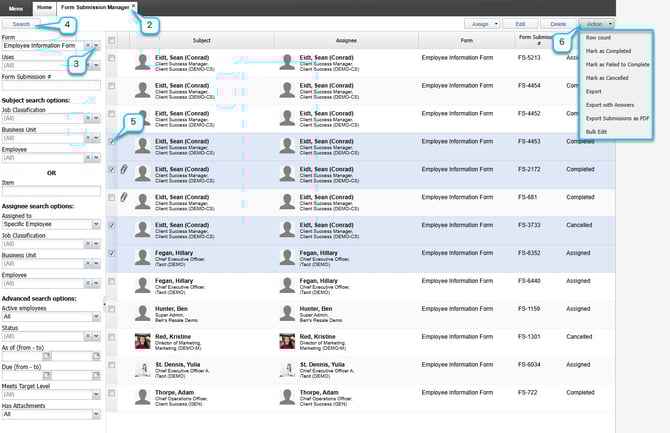Check the FS-4454 row checkbox

[x=112, y=86]
